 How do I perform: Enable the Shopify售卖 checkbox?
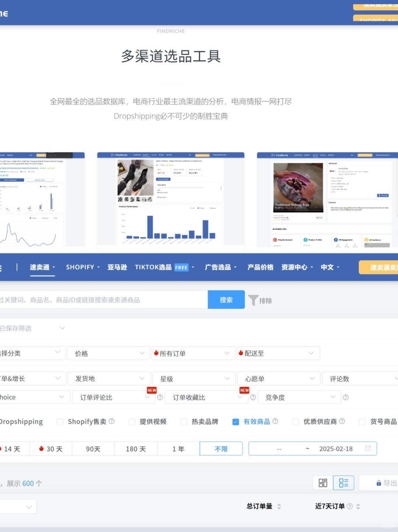[x=60, y=422]
